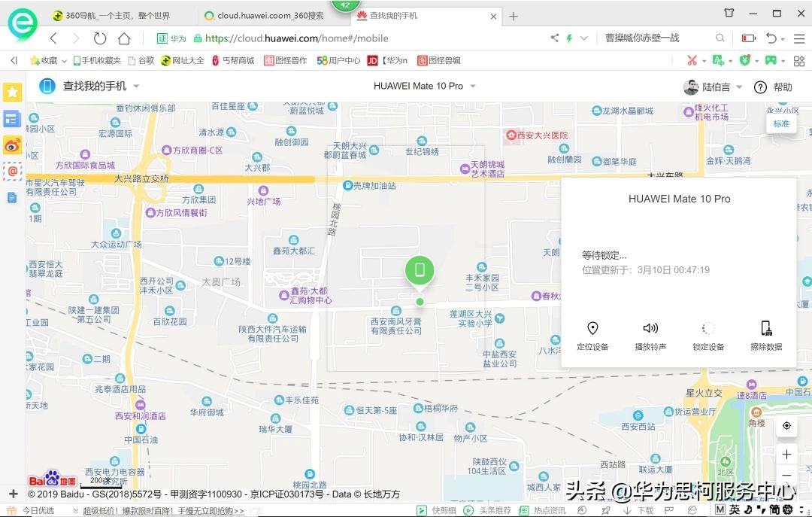Open the browser main menu icon
Screen dimensions: 812x517
(x=799, y=38)
